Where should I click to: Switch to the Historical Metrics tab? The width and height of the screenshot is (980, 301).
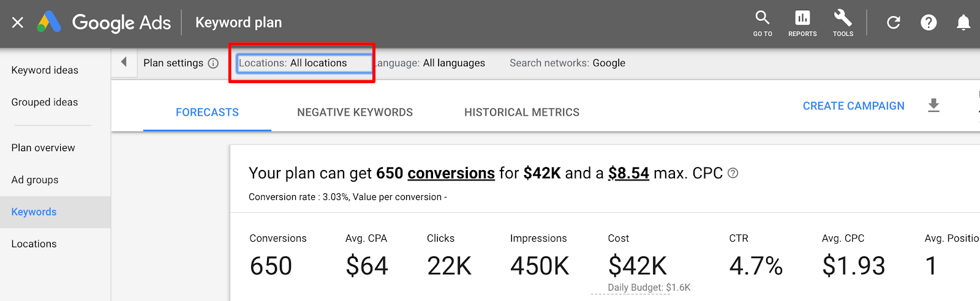tap(522, 113)
